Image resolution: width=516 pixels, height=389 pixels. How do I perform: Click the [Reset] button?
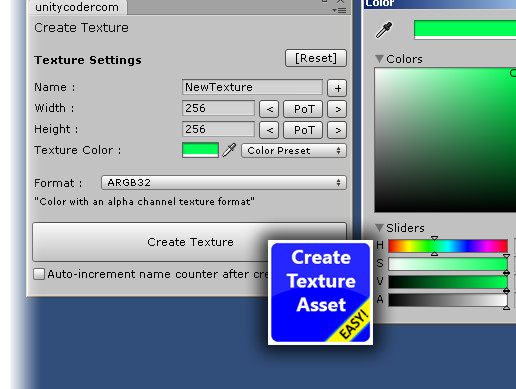(316, 58)
